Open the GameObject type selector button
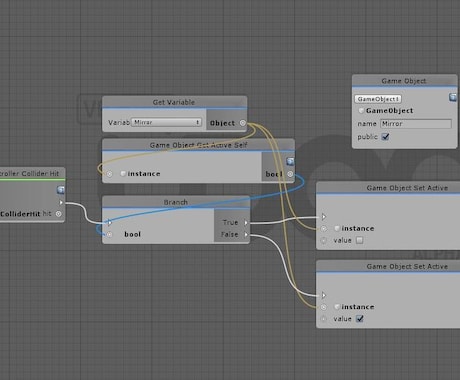 click(378, 99)
